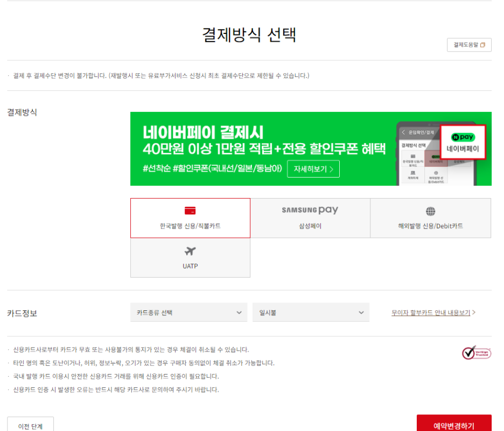Click the notice beginning 신용카드 인증 시 발생한 오류는
Viewport: 504px width, 431px height.
pos(116,390)
